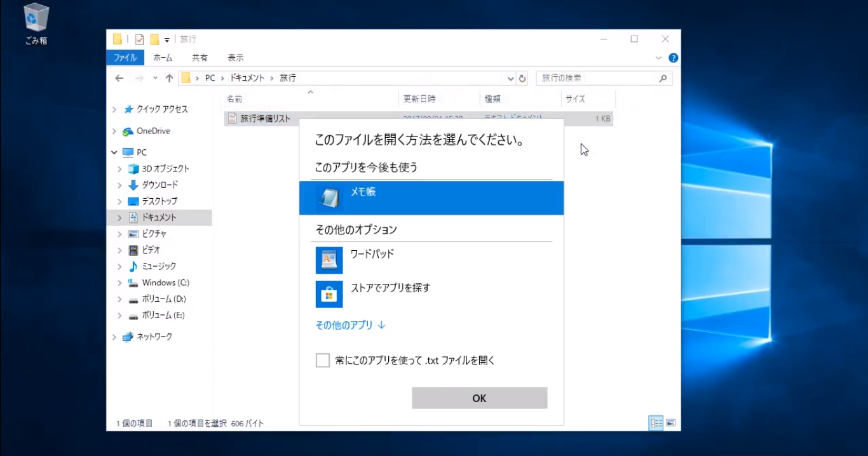Click the Properties icon in the title bar
The height and width of the screenshot is (456, 868).
(140, 39)
